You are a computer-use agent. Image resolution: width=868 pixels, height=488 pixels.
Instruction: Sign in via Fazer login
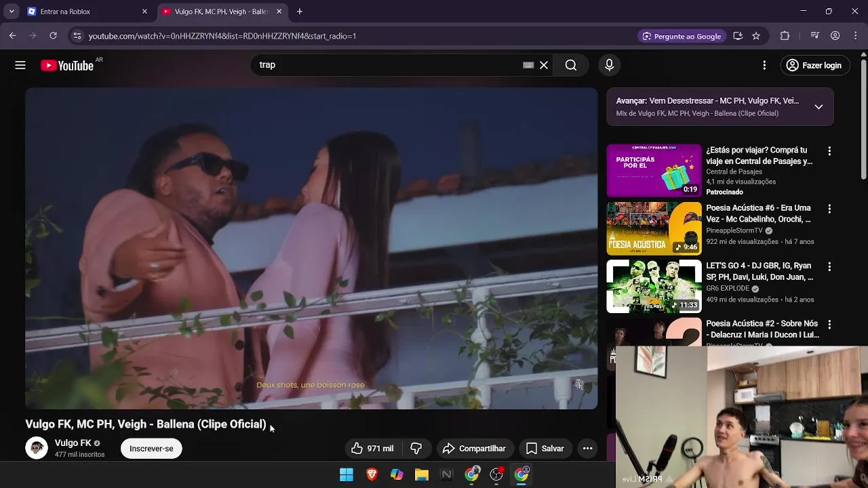[814, 65]
